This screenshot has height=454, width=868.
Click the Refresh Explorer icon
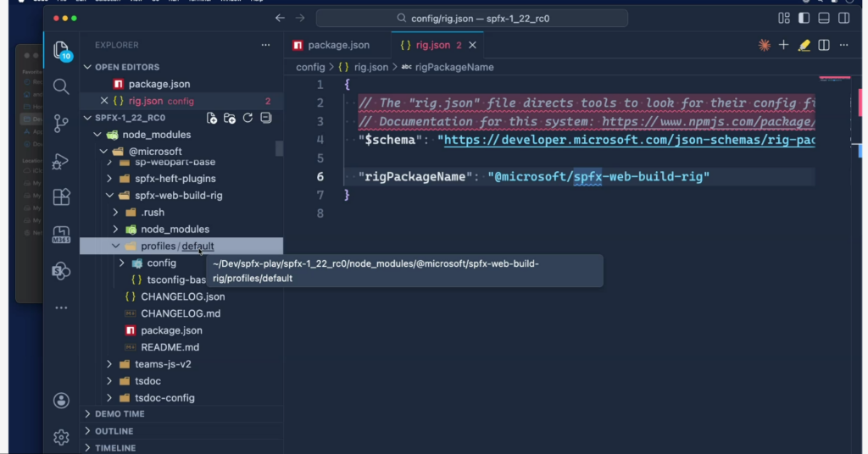tap(248, 118)
